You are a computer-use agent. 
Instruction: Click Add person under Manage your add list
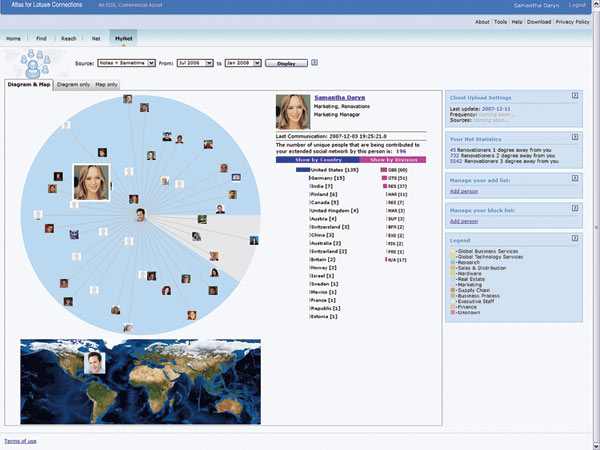(464, 191)
